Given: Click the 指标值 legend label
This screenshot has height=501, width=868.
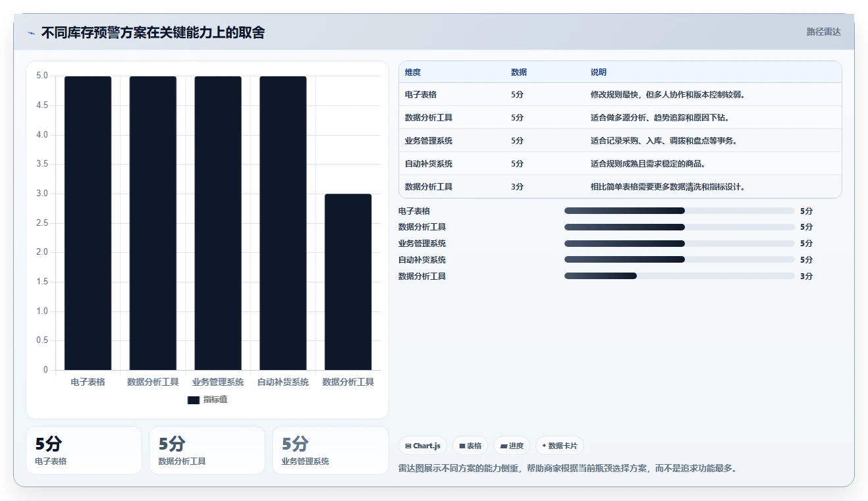Looking at the screenshot, I should [215, 400].
